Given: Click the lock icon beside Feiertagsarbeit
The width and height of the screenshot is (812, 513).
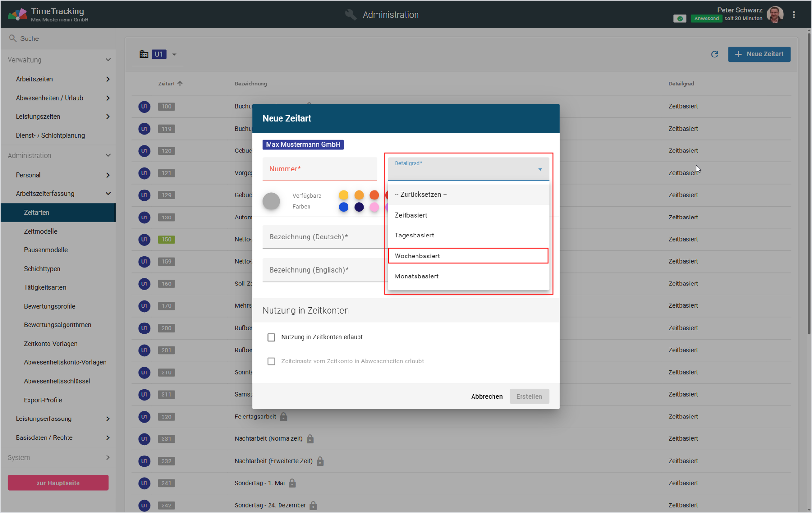Looking at the screenshot, I should coord(284,417).
